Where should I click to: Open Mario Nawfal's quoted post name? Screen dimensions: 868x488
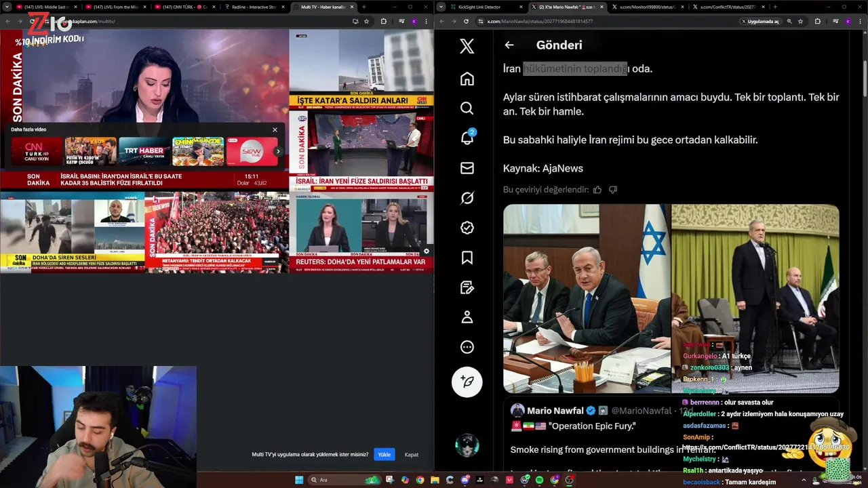[555, 411]
